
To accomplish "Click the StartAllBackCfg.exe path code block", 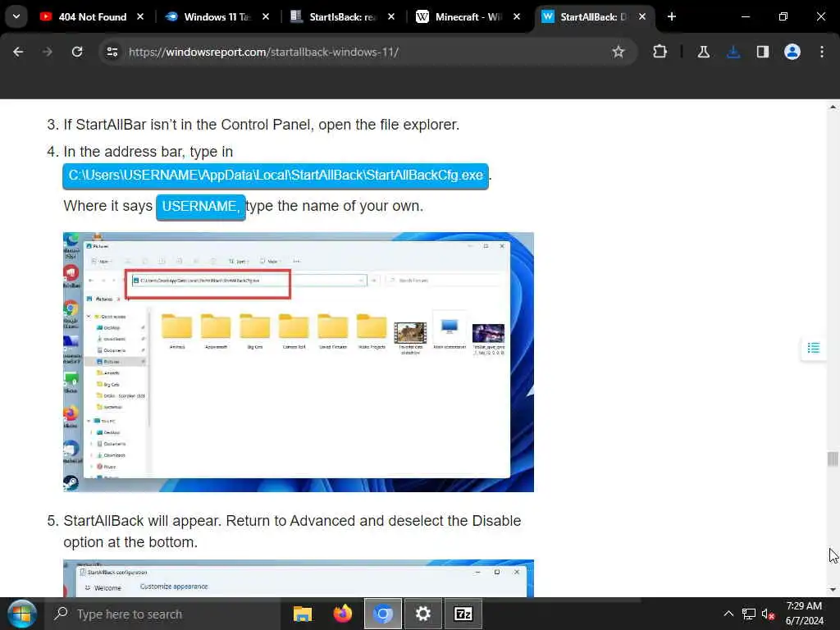I will coord(276,176).
